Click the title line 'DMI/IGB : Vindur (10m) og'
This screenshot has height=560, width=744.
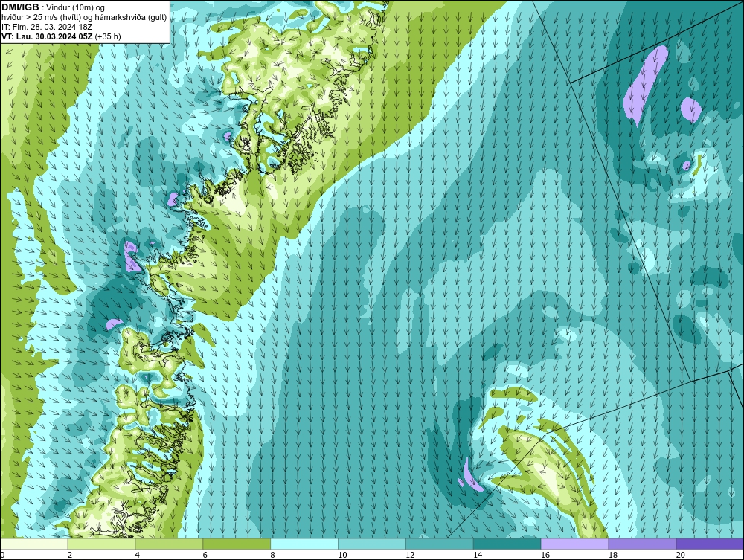[x=54, y=7]
